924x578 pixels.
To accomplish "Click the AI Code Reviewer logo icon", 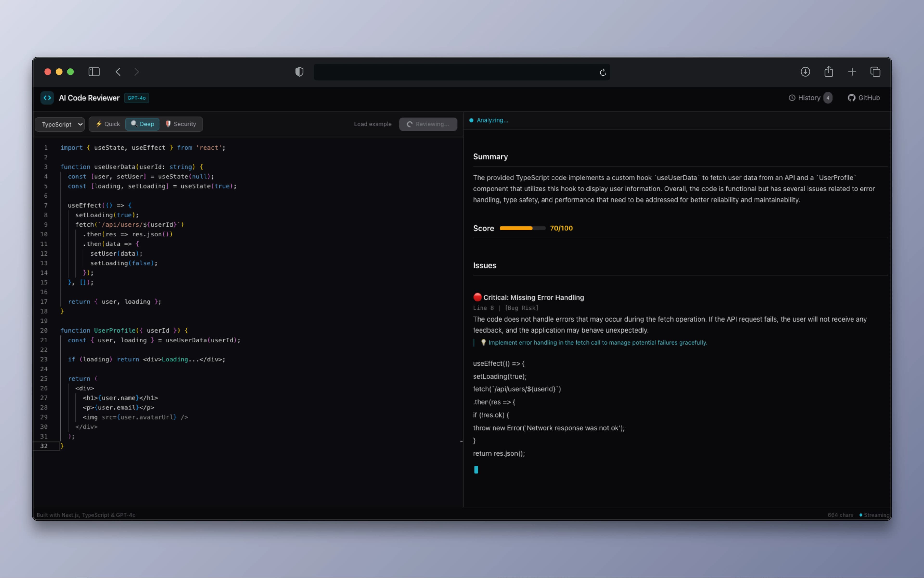I will pyautogui.click(x=47, y=98).
